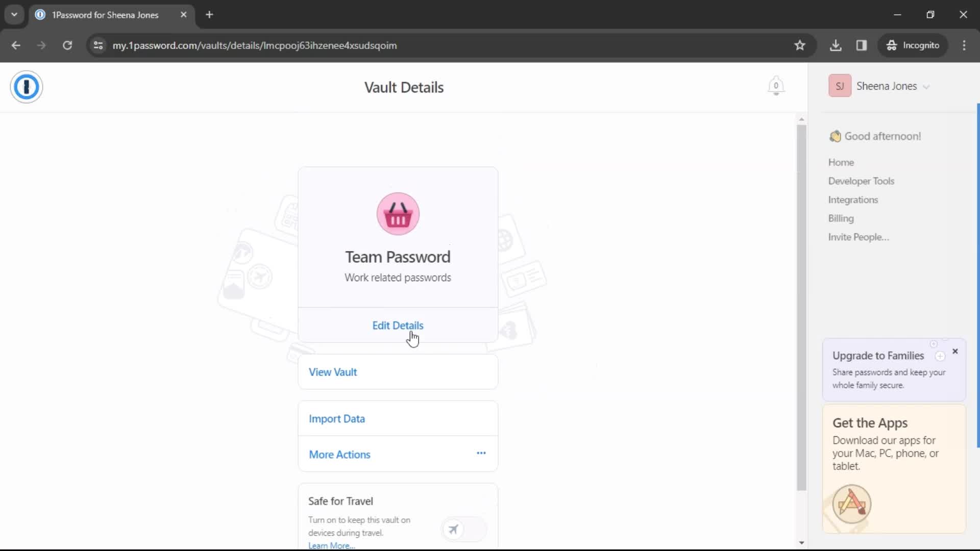
Task: Click Edit Details vault link
Action: pyautogui.click(x=398, y=325)
